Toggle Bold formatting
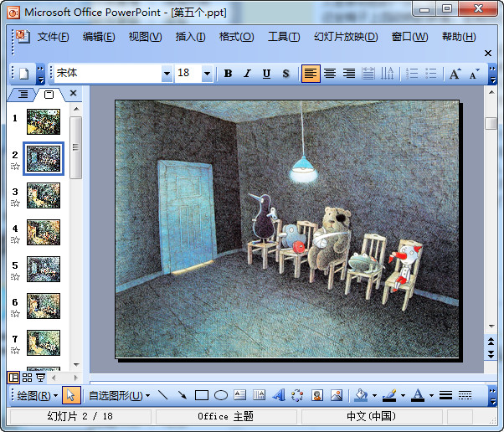504x432 pixels. [229, 74]
